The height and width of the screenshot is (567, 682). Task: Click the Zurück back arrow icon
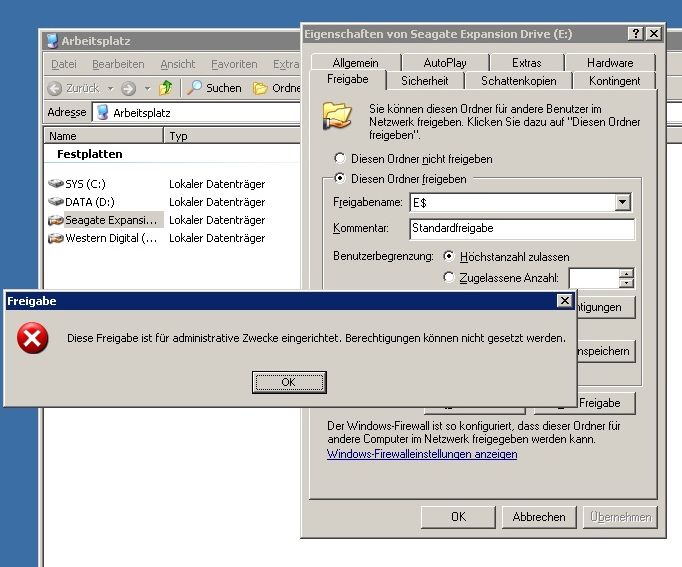tap(56, 88)
